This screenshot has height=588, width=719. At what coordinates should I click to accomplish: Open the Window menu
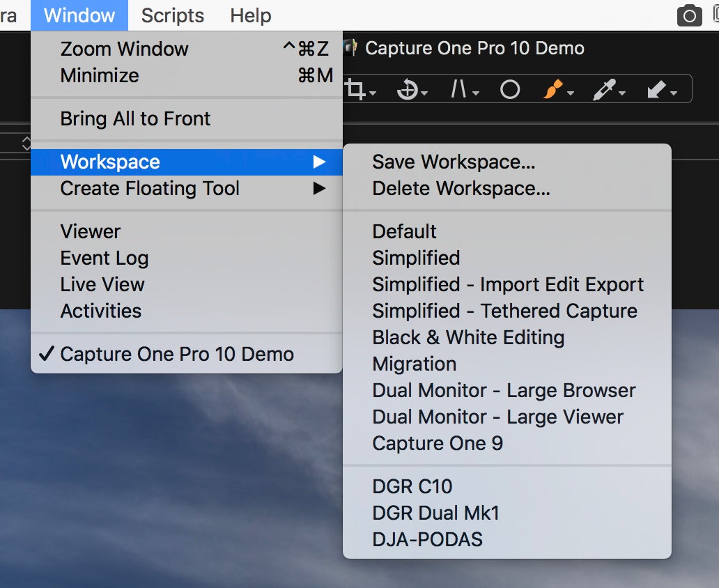click(79, 15)
